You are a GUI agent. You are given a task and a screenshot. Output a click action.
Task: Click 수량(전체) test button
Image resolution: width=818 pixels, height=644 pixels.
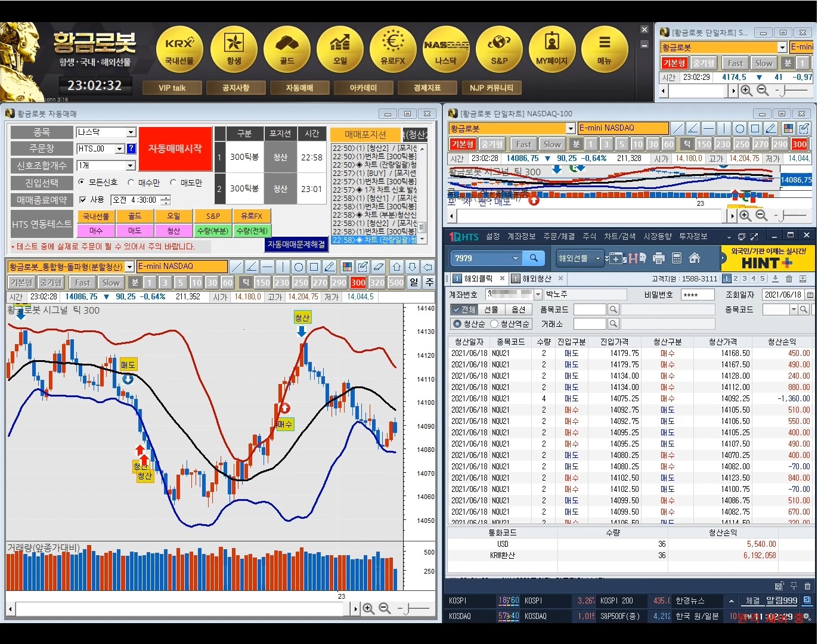(x=252, y=231)
